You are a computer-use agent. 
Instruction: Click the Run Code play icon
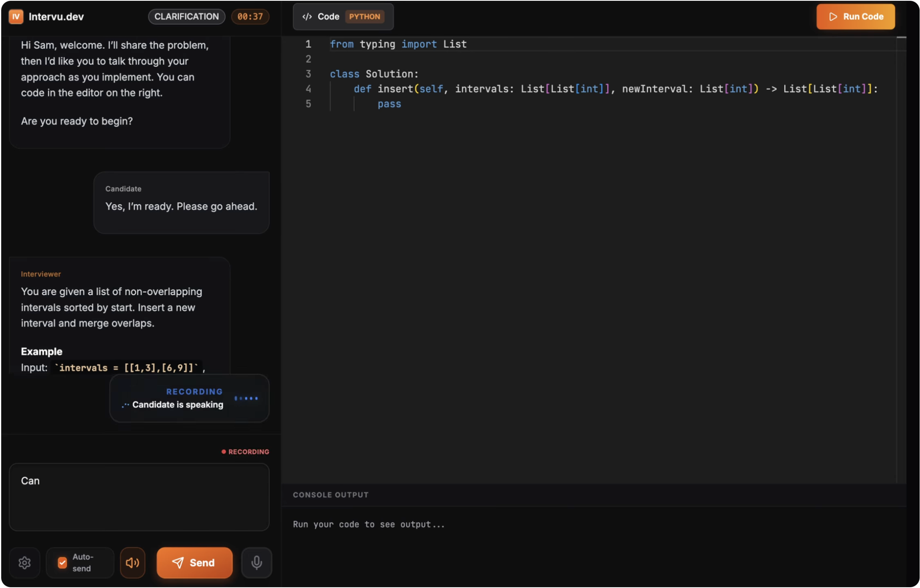[832, 16]
